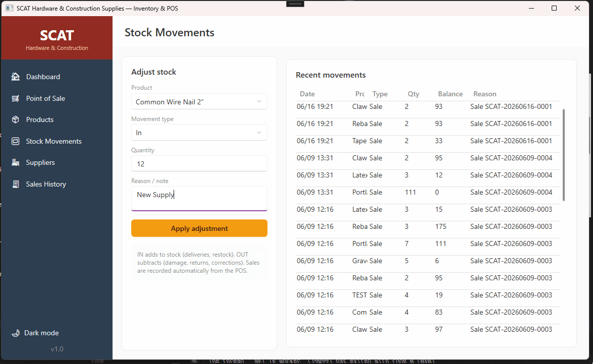Click the v1.0 version label
Image resolution: width=593 pixels, height=364 pixels.
point(57,349)
